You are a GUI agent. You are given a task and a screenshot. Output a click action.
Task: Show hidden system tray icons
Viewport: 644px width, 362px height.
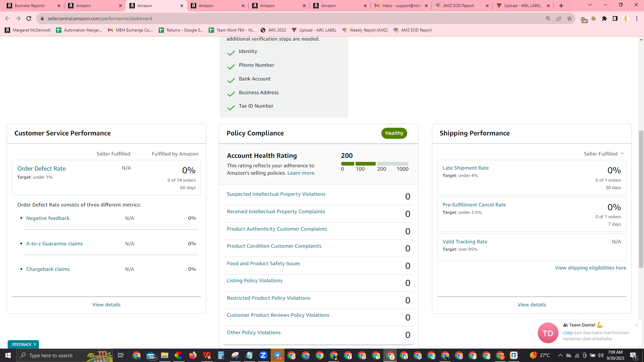pos(560,355)
